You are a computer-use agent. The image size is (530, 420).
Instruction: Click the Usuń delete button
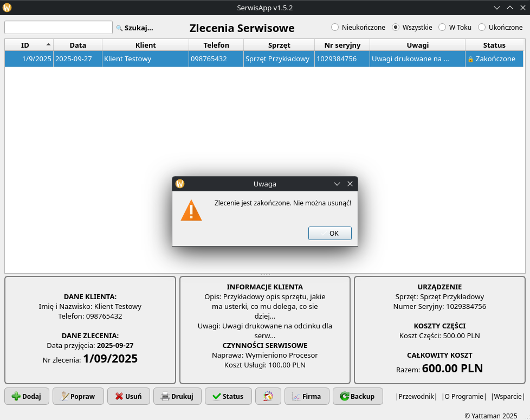click(x=128, y=396)
